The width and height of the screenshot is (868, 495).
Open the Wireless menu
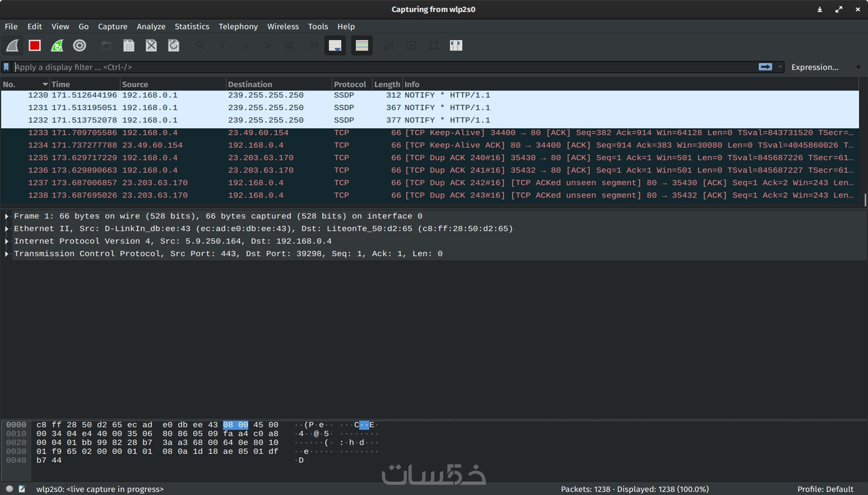[283, 27]
